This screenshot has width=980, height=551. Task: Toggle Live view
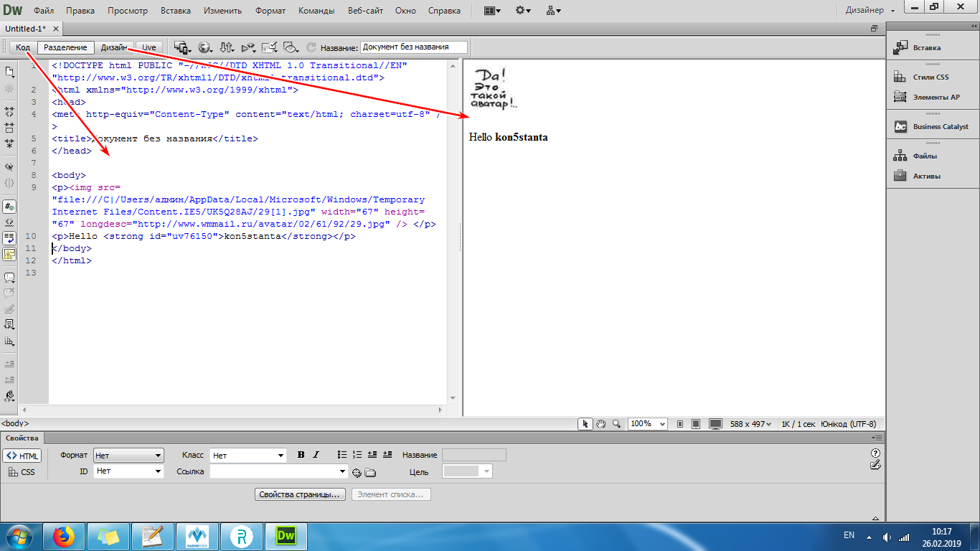[149, 47]
